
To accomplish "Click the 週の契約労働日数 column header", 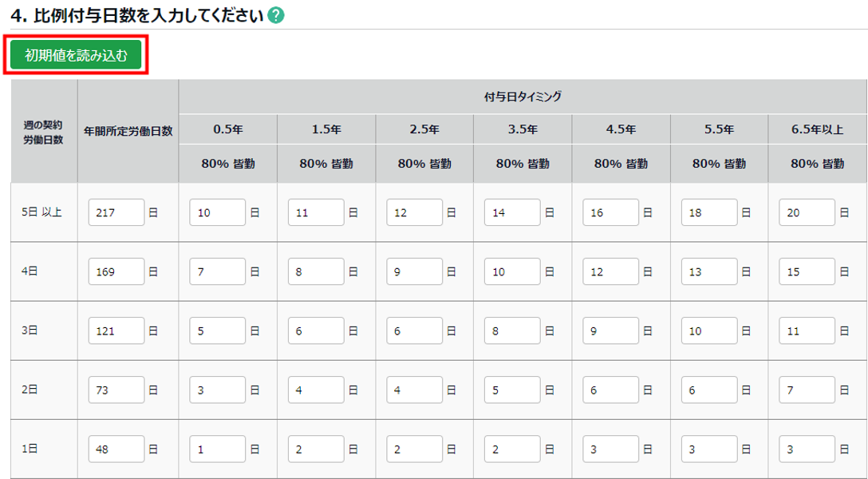I will tap(45, 131).
